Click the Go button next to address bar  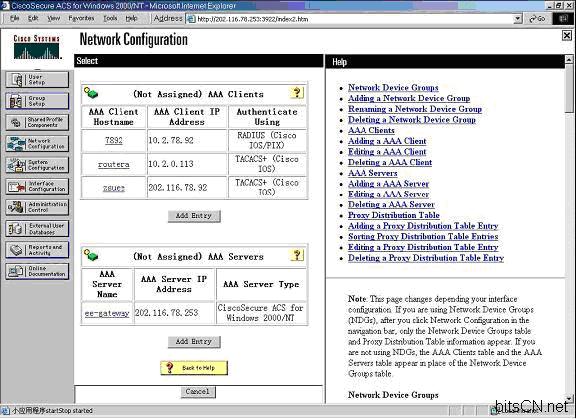click(537, 18)
